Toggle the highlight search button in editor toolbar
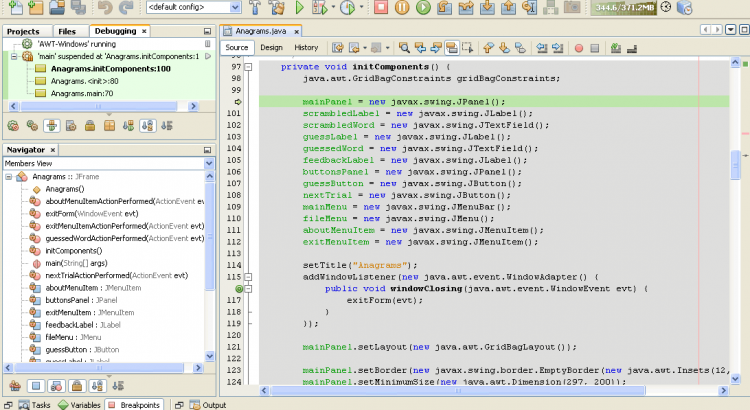 tap(453, 47)
